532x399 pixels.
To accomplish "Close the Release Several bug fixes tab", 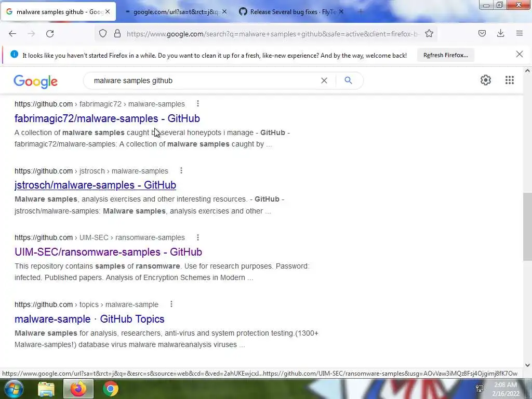I will tap(341, 12).
